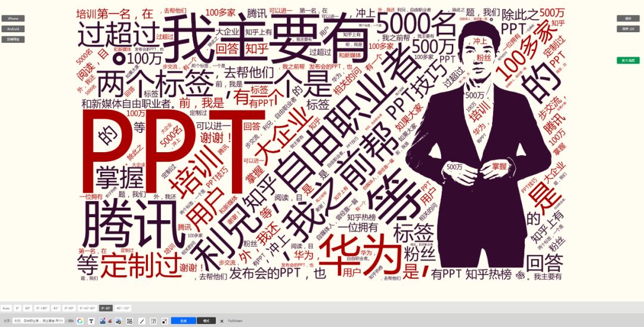This screenshot has width=644, height=327.
Task: Click the iPhone button
Action: coord(13,18)
